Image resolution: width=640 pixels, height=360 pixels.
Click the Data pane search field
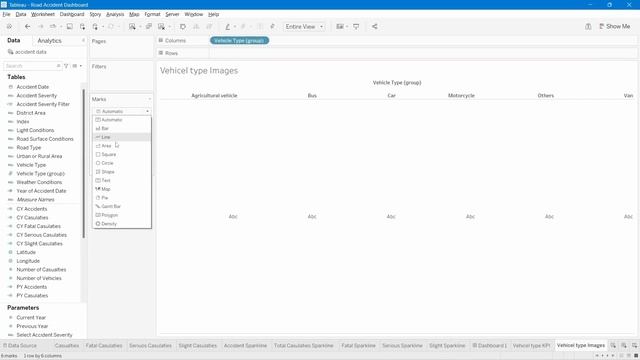(x=32, y=66)
